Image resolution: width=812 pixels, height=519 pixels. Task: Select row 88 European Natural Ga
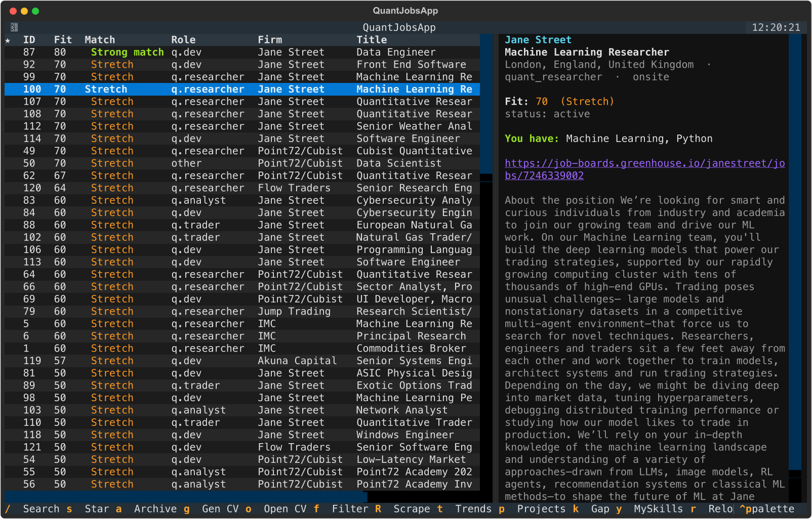point(242,225)
